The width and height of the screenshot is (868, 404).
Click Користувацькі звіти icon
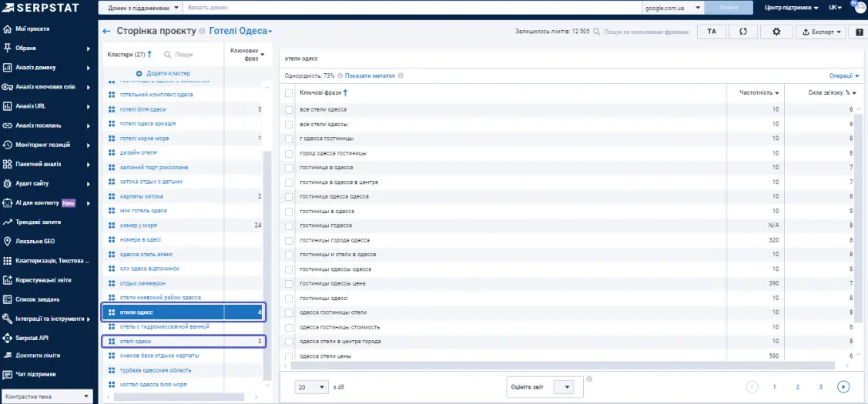7,279
